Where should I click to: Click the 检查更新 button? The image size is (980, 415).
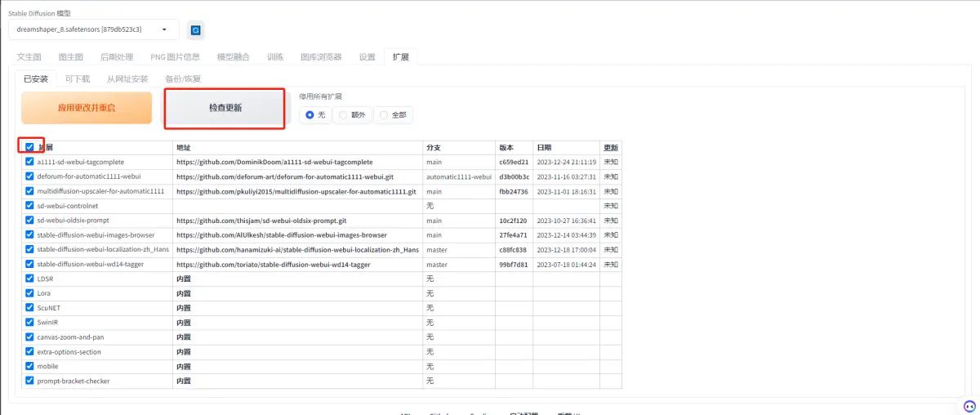(x=225, y=108)
